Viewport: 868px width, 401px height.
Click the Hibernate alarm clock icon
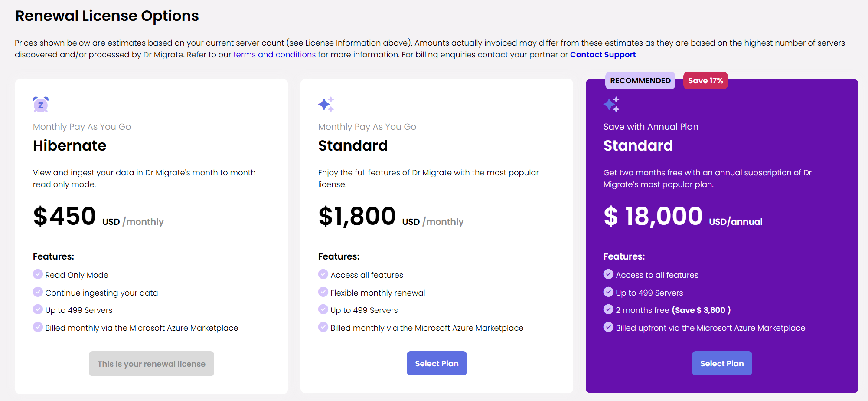(x=41, y=105)
